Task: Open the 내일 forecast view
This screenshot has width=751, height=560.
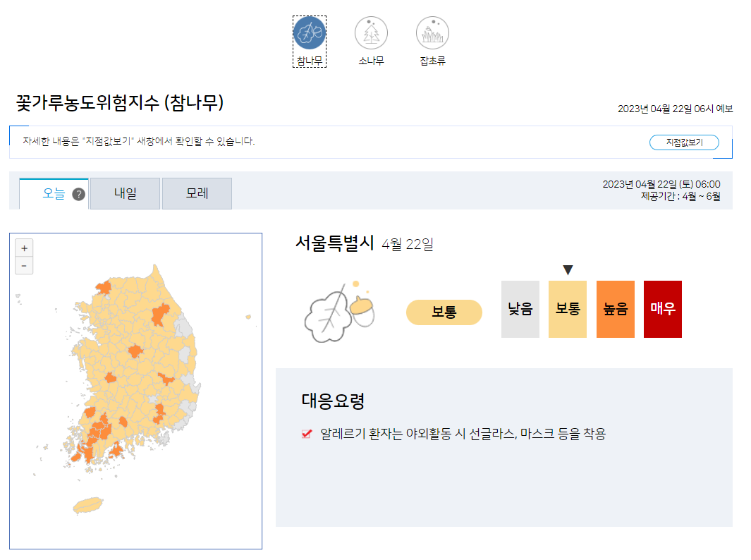Action: (125, 193)
